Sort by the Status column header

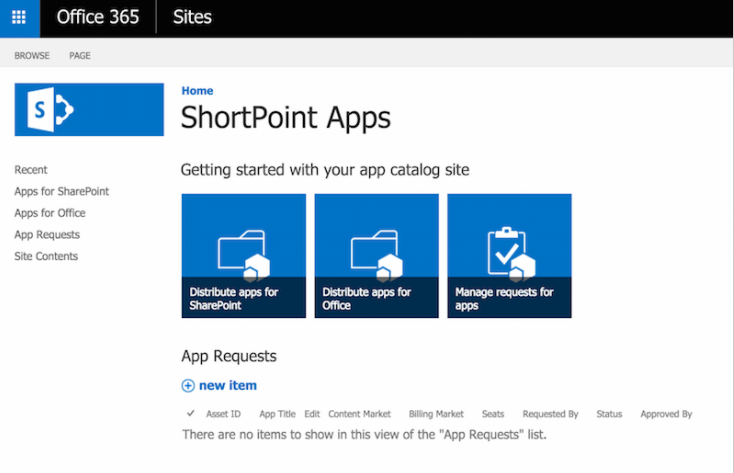609,414
